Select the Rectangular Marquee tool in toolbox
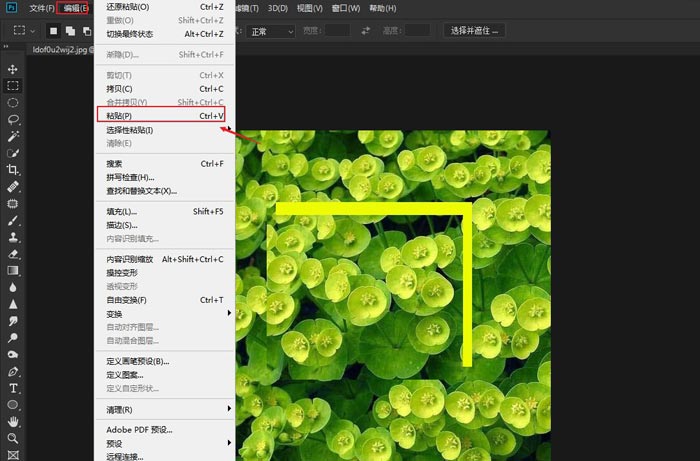Viewport: 700px width, 461px height. pyautogui.click(x=12, y=86)
